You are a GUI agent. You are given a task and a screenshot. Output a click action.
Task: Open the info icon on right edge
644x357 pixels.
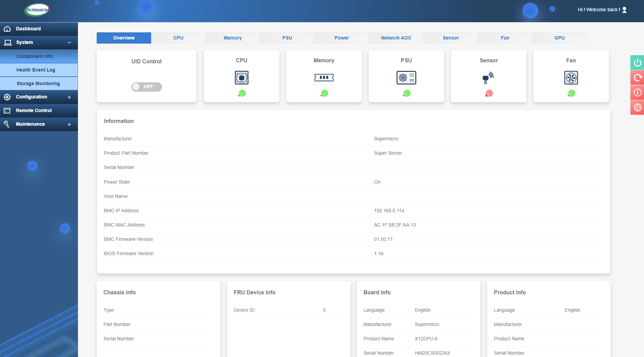(637, 93)
